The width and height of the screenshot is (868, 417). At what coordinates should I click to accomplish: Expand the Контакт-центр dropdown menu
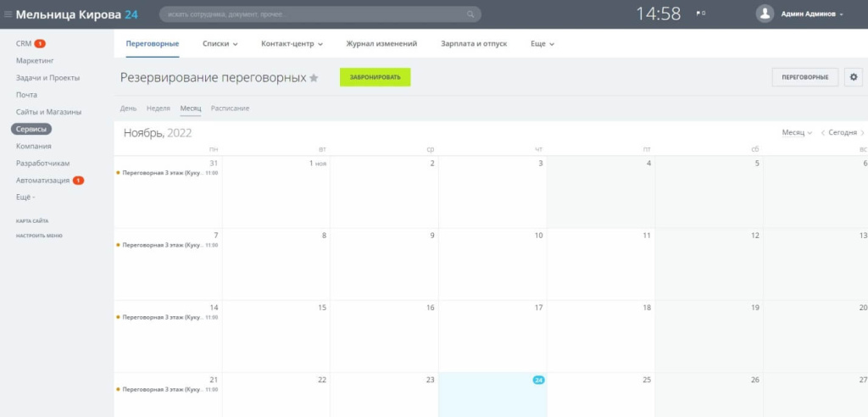click(x=292, y=43)
